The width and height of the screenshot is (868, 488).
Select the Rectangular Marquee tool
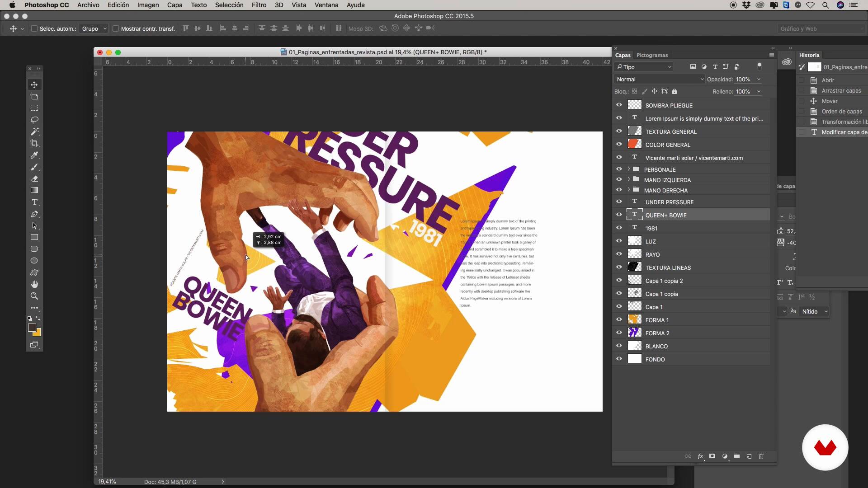[34, 108]
